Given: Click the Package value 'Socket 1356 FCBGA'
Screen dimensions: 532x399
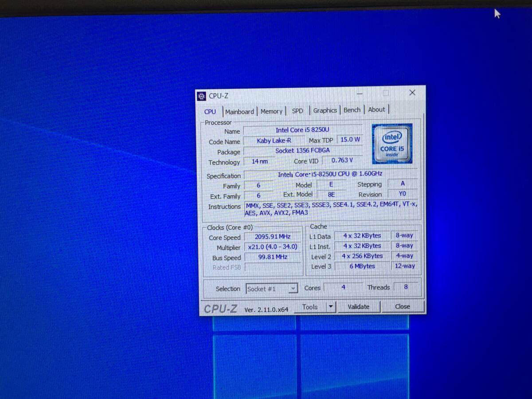Looking at the screenshot, I should [x=303, y=151].
